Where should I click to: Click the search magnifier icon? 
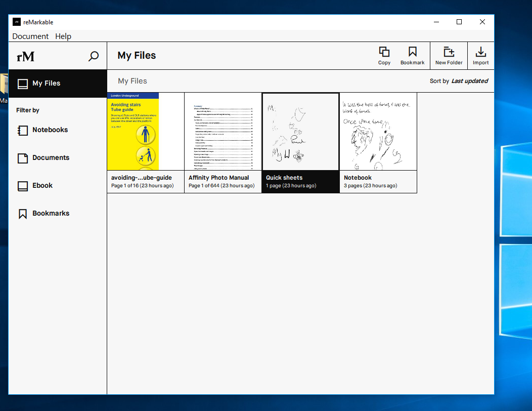94,56
